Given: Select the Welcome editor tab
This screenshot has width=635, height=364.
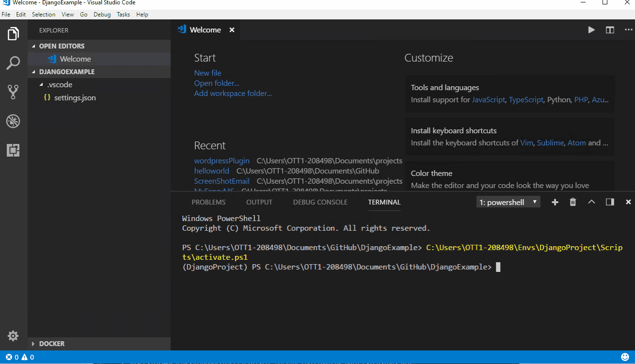Looking at the screenshot, I should click(206, 30).
